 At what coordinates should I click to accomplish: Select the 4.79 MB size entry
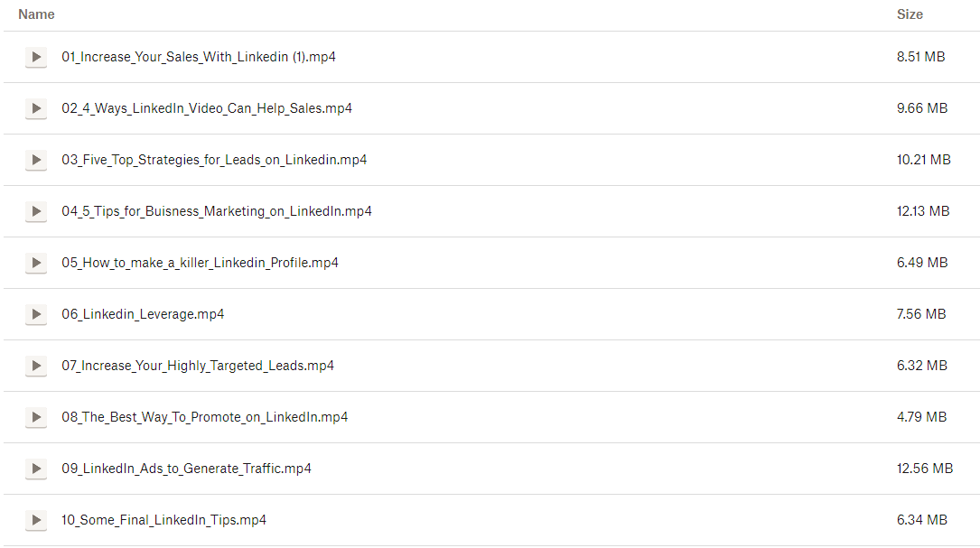coord(921,417)
